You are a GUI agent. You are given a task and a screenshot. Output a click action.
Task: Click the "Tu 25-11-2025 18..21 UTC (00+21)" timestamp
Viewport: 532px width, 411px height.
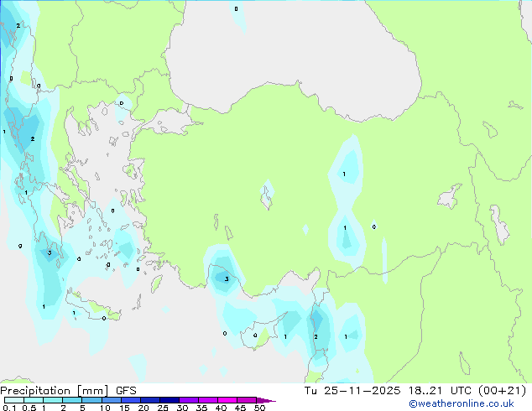click(415, 391)
